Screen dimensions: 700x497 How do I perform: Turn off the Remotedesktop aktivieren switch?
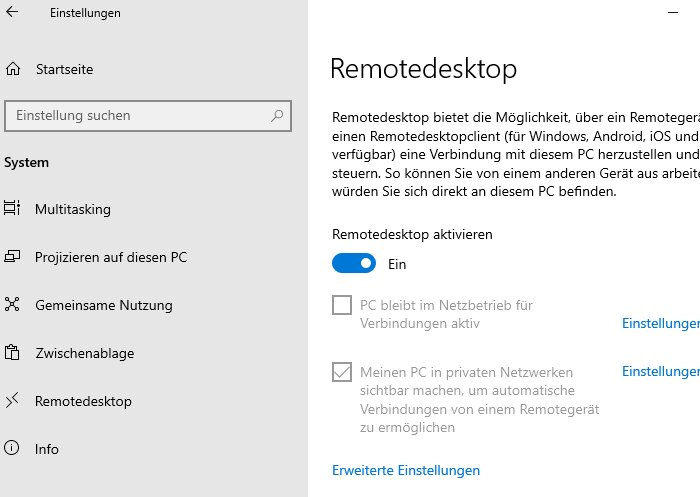point(354,263)
